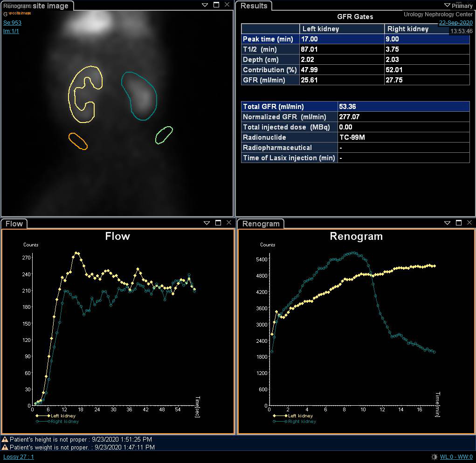Image resolution: width=476 pixels, height=463 pixels.
Task: Open the WL:0 - WW:0 window level link
Action: pyautogui.click(x=456, y=457)
